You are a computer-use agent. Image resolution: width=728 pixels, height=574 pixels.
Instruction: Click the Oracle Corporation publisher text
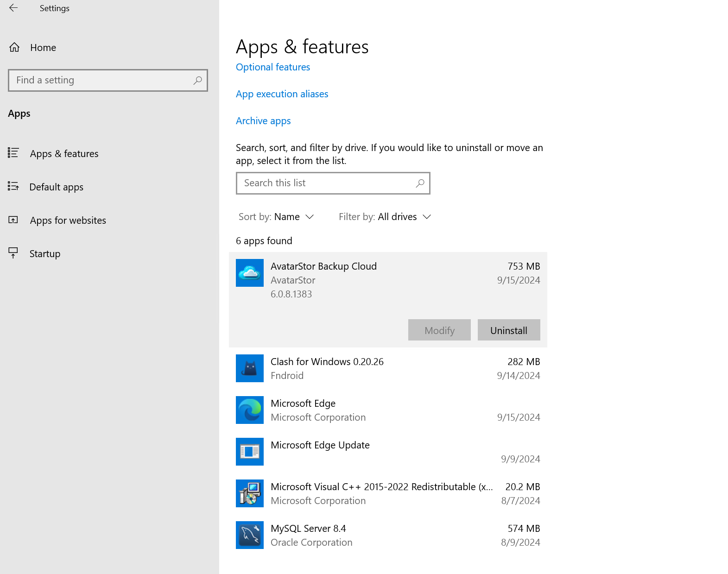coord(311,542)
